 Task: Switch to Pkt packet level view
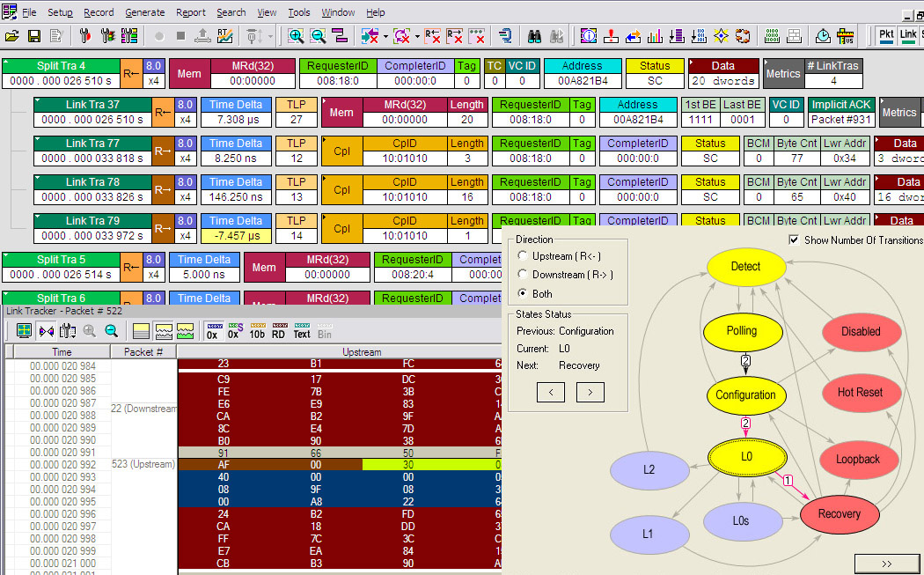[885, 35]
